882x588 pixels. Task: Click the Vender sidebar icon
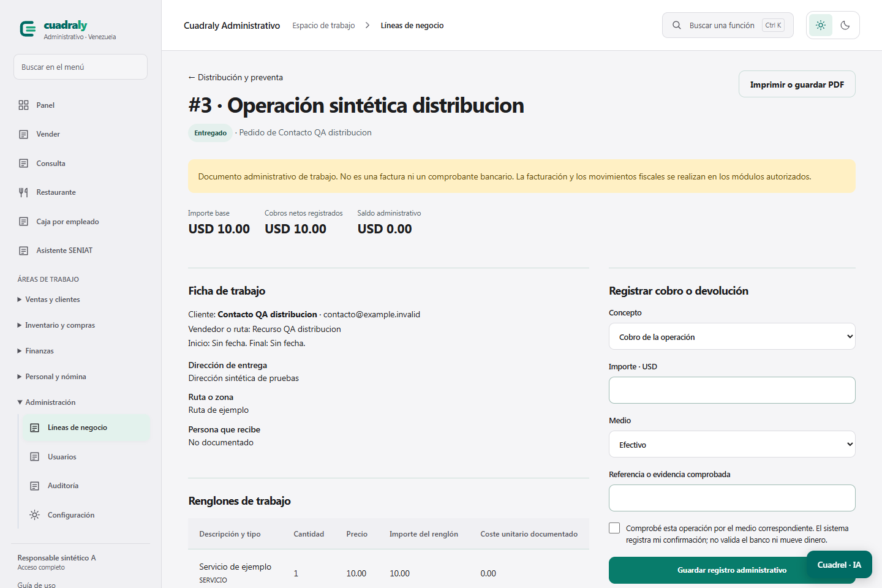pos(23,134)
